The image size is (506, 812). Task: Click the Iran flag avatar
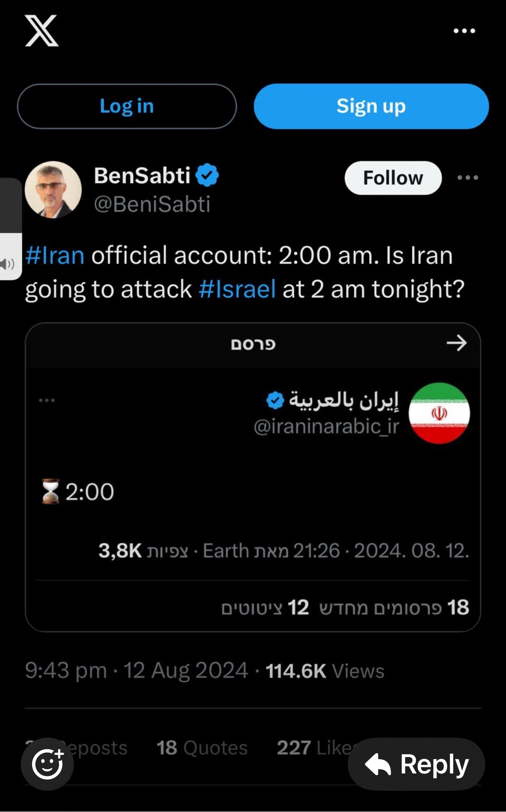439,413
